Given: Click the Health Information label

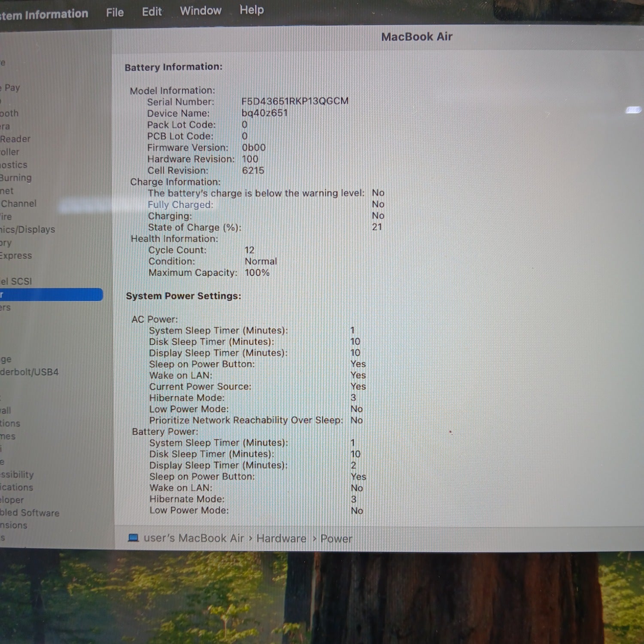Looking at the screenshot, I should click(x=174, y=239).
